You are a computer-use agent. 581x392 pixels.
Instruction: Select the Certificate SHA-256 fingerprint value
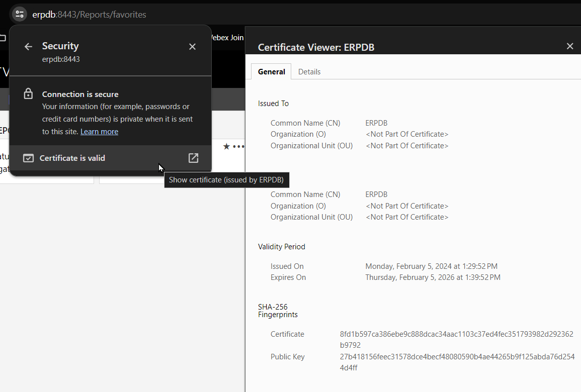(x=457, y=339)
